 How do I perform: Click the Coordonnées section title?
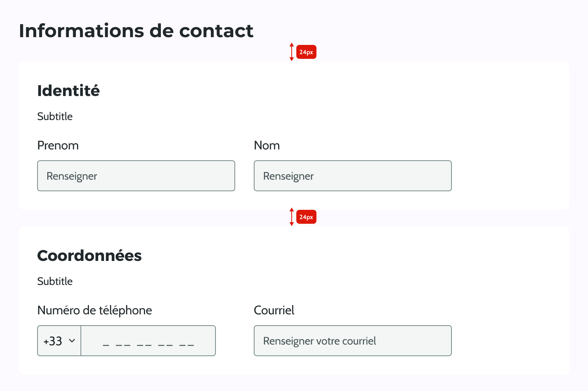89,256
